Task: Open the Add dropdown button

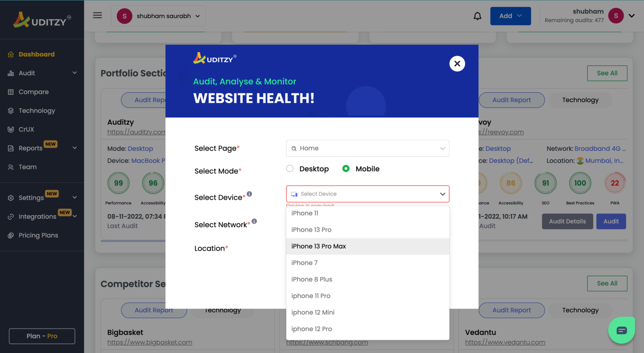Action: (x=511, y=16)
